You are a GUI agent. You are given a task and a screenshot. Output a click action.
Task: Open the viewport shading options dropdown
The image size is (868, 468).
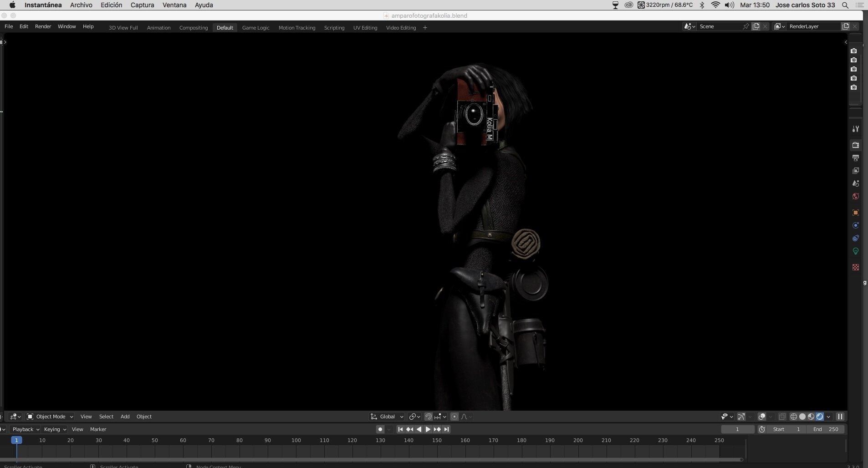[x=828, y=417]
